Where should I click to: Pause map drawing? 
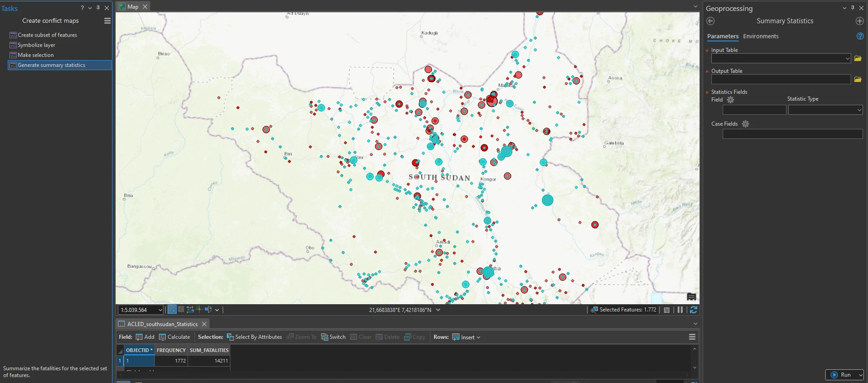coord(680,310)
